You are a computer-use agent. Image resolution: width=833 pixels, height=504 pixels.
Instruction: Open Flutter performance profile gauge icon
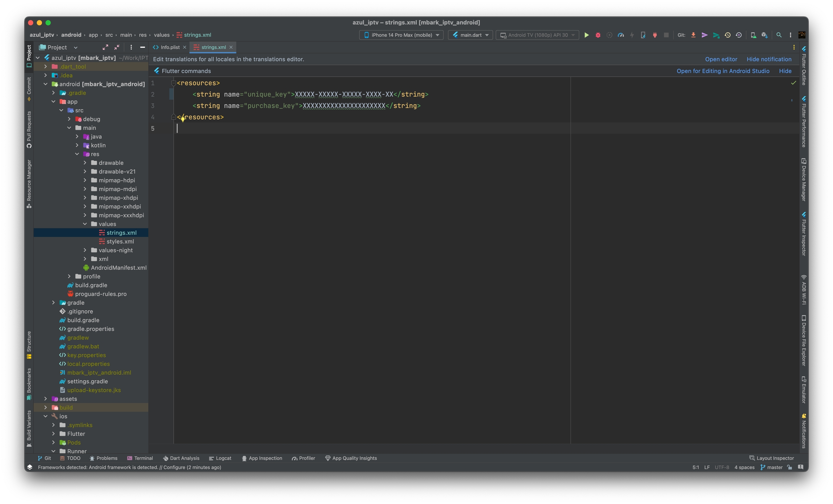click(621, 35)
